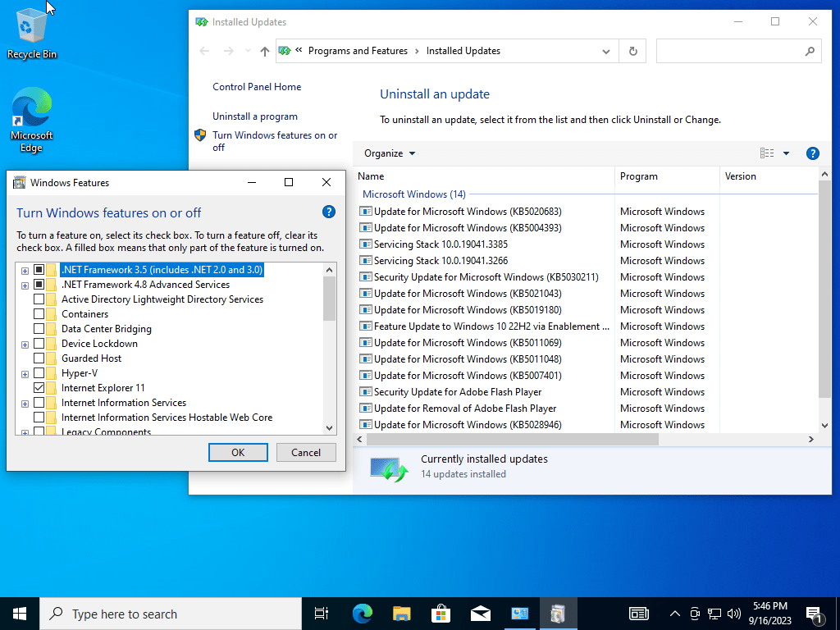Open the Microsoft Edge desktop shortcut

[x=32, y=120]
